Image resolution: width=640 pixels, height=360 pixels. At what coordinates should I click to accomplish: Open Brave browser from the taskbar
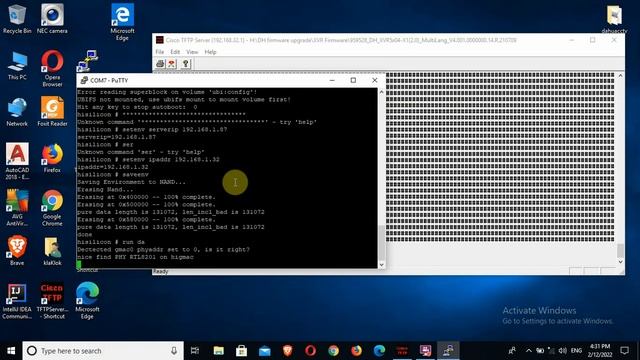pyautogui.click(x=287, y=351)
